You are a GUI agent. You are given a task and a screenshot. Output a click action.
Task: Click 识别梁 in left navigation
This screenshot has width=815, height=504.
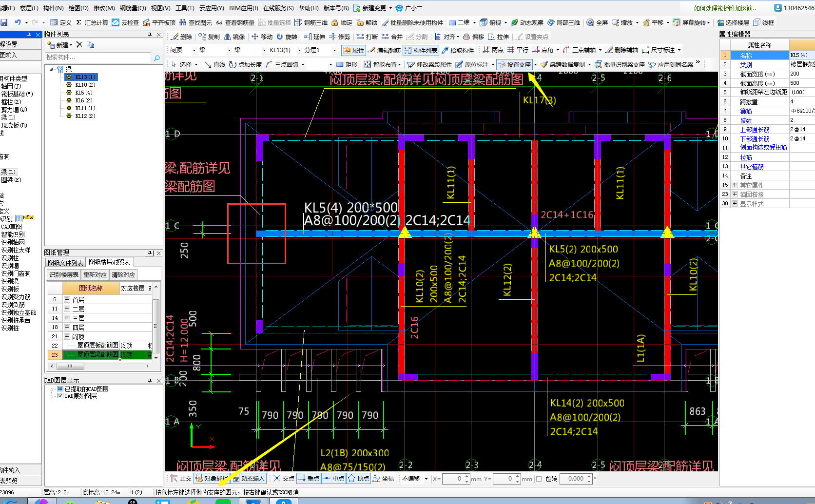click(x=10, y=281)
